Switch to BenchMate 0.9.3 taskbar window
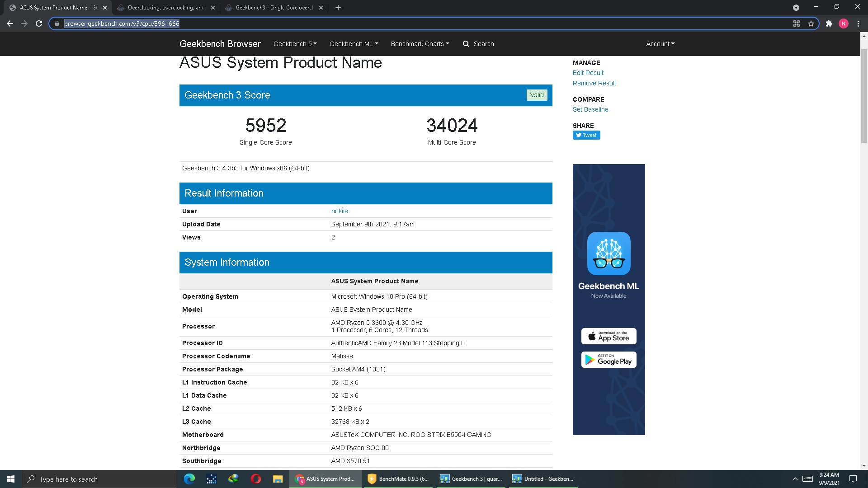Image resolution: width=868 pixels, height=488 pixels. click(399, 479)
